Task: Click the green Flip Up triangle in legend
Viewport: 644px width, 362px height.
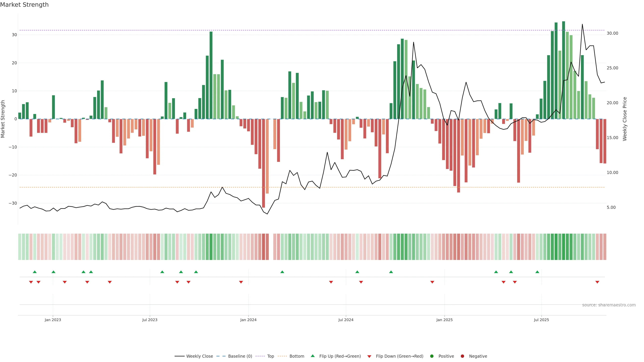Action: (x=312, y=356)
